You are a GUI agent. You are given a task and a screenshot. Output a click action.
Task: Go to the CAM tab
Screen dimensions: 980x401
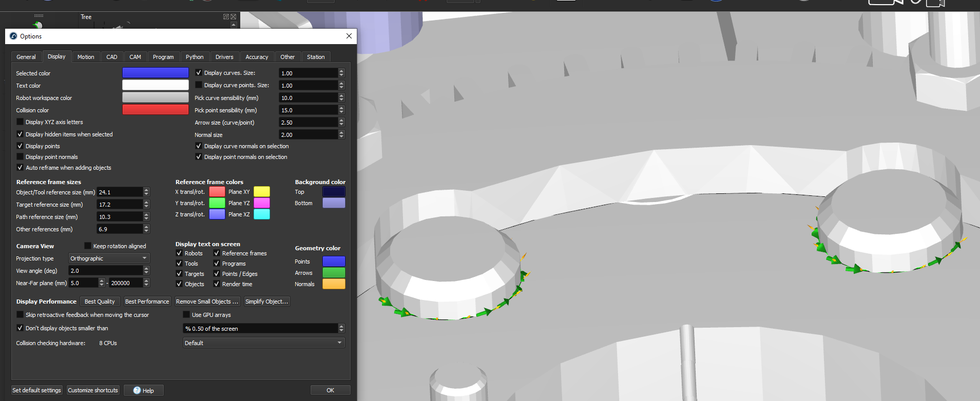[136, 57]
